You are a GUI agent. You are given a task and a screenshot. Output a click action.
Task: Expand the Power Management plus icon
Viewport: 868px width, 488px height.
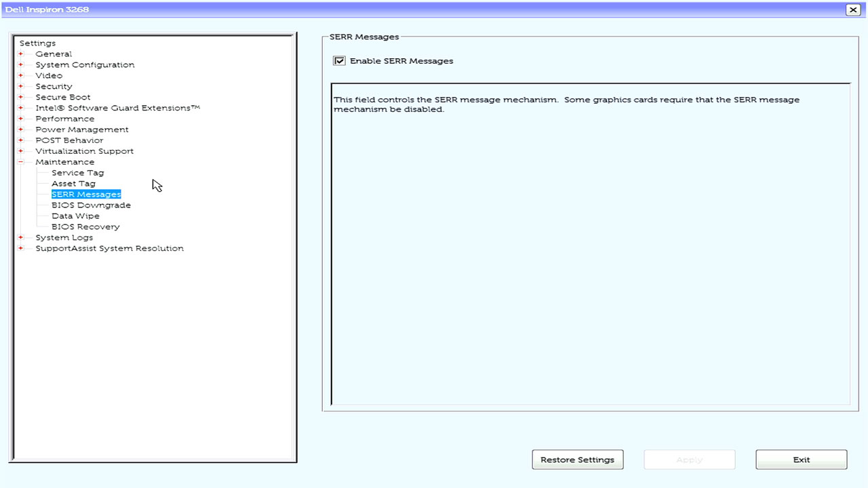click(x=21, y=130)
